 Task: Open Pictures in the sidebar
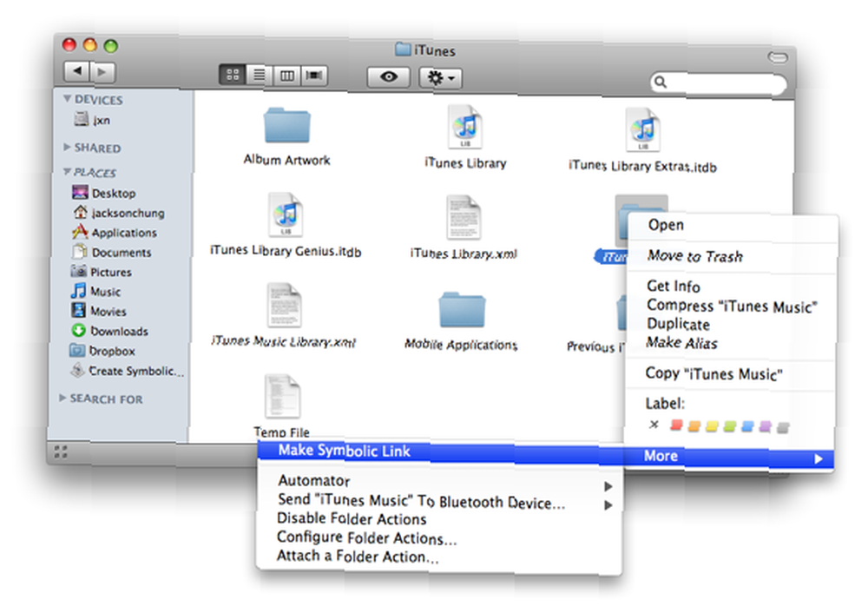coord(102,272)
